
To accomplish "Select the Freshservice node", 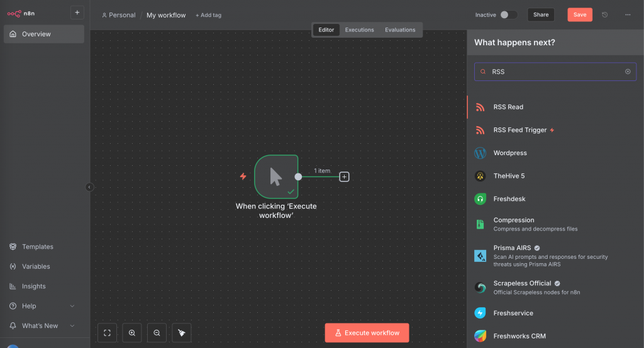I will pos(555,313).
